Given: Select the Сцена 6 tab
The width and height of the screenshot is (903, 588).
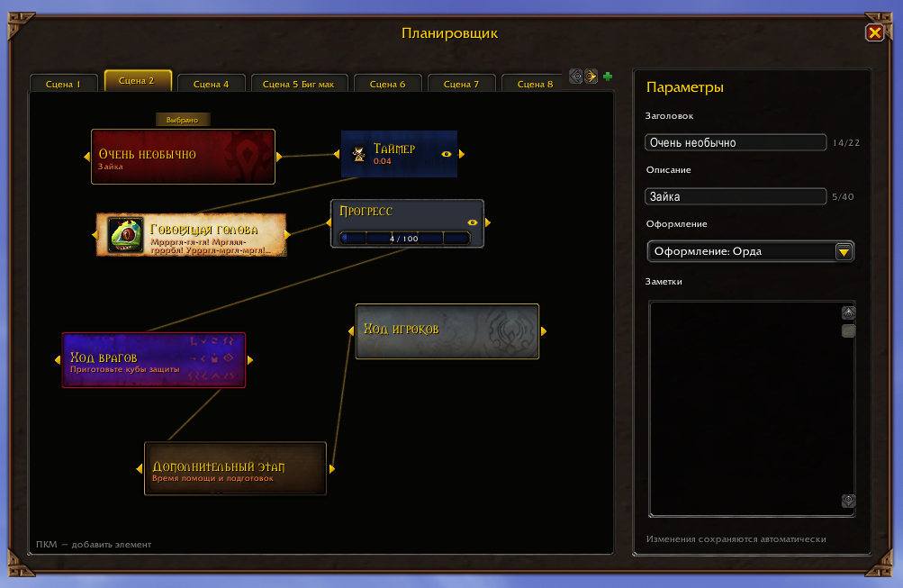Looking at the screenshot, I should [x=387, y=84].
